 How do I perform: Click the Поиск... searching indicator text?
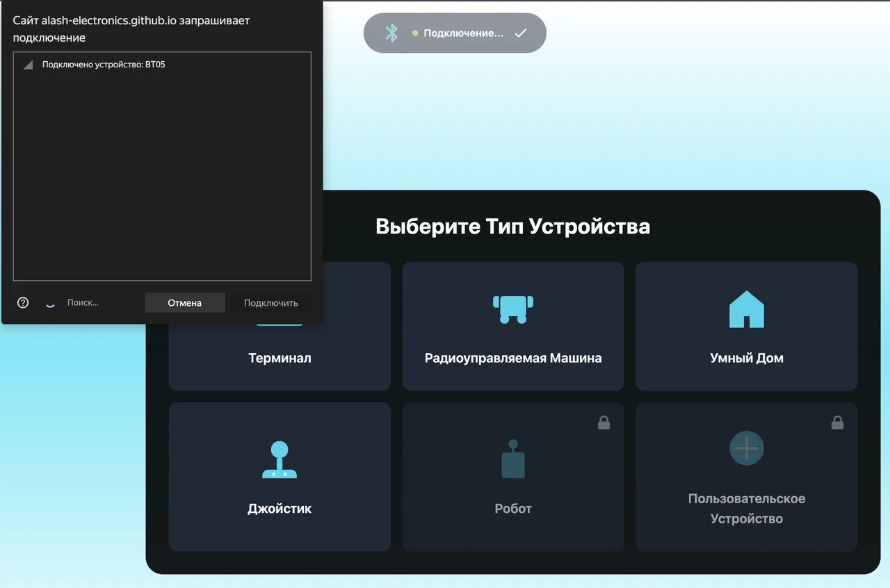click(83, 302)
